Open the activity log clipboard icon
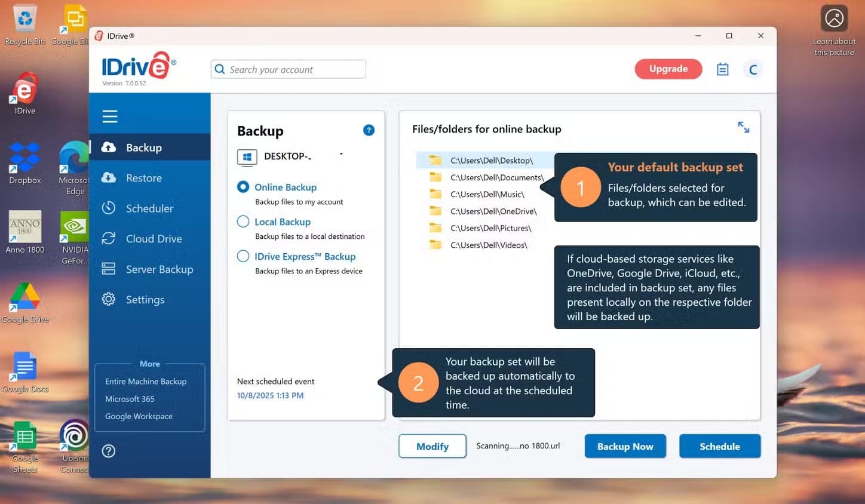The height and width of the screenshot is (504, 865). coord(722,69)
